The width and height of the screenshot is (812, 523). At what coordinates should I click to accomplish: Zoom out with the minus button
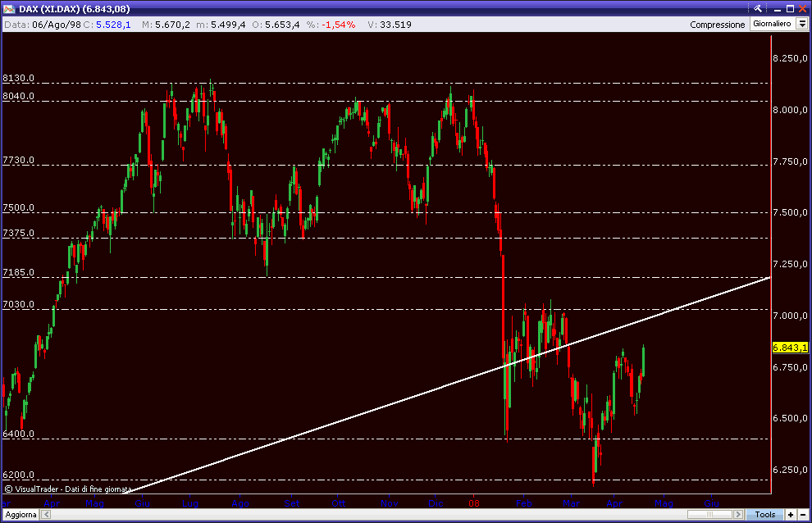pyautogui.click(x=802, y=515)
